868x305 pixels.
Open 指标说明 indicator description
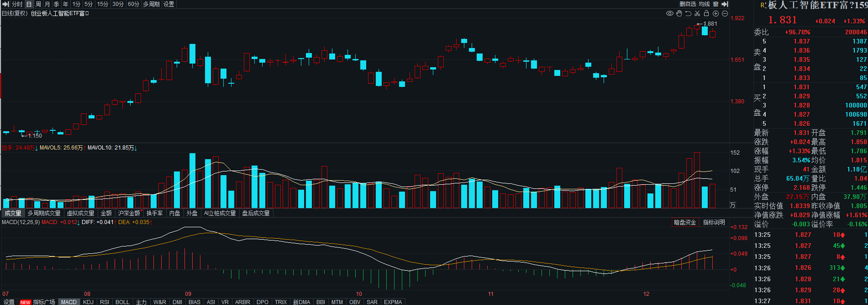point(714,222)
